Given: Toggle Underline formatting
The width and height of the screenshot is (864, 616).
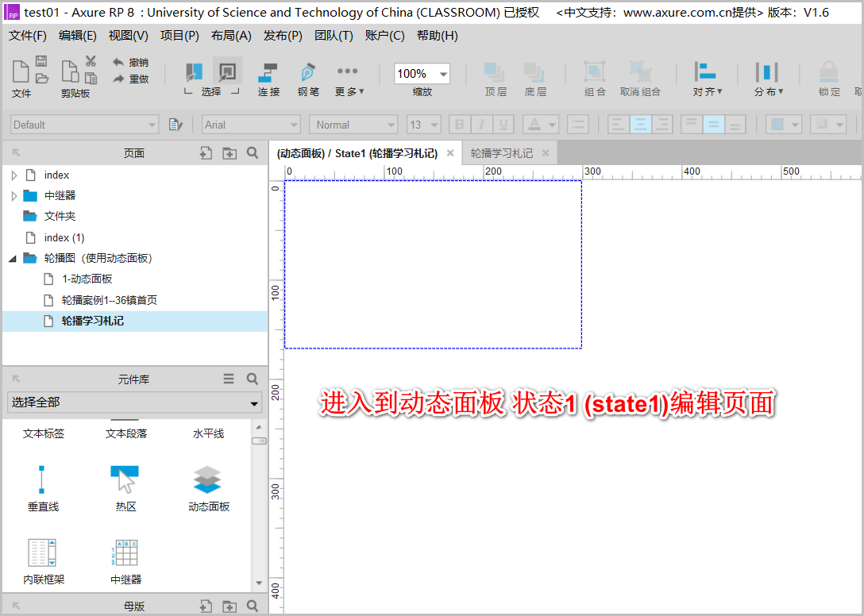Looking at the screenshot, I should point(503,125).
